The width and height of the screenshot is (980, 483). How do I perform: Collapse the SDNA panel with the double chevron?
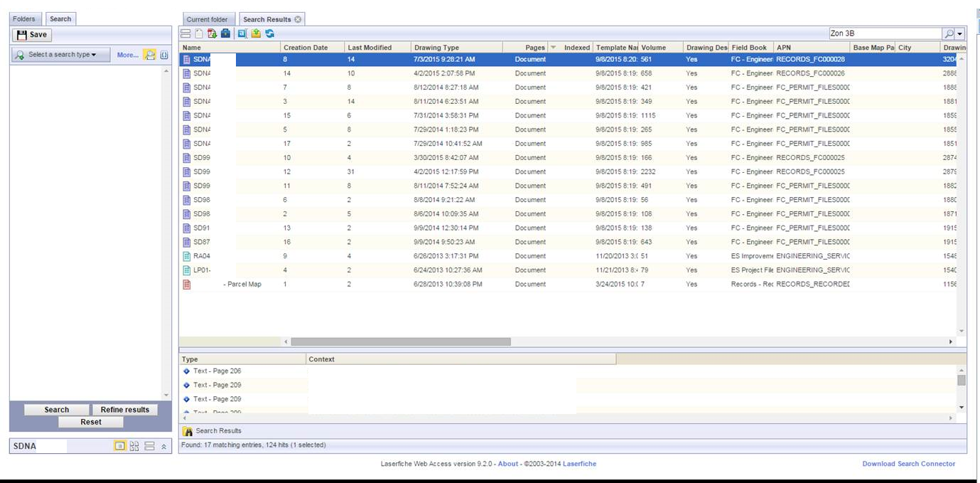[163, 446]
